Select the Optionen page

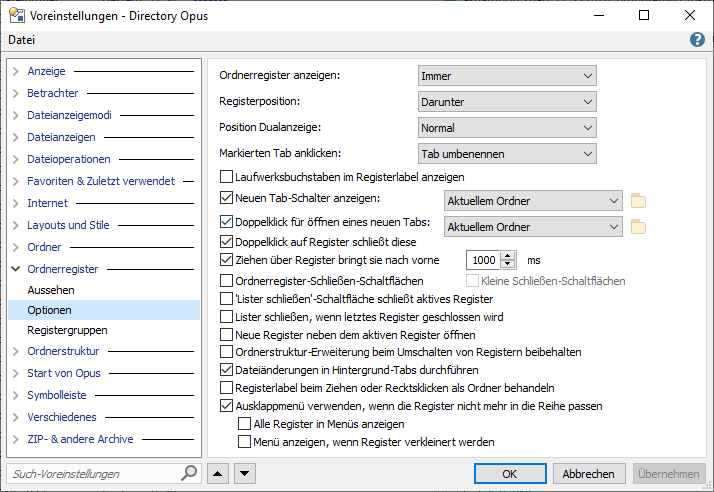(104, 310)
